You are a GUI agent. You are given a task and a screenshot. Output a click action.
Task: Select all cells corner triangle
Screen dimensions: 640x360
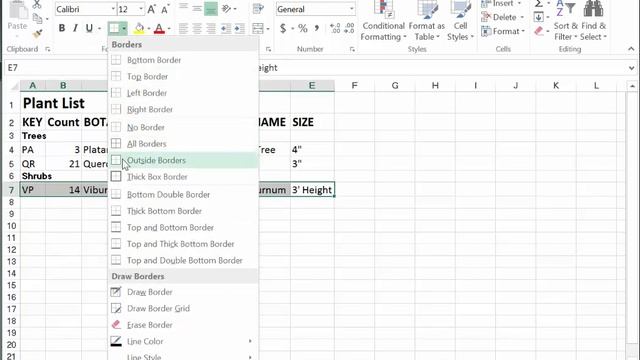[14, 86]
